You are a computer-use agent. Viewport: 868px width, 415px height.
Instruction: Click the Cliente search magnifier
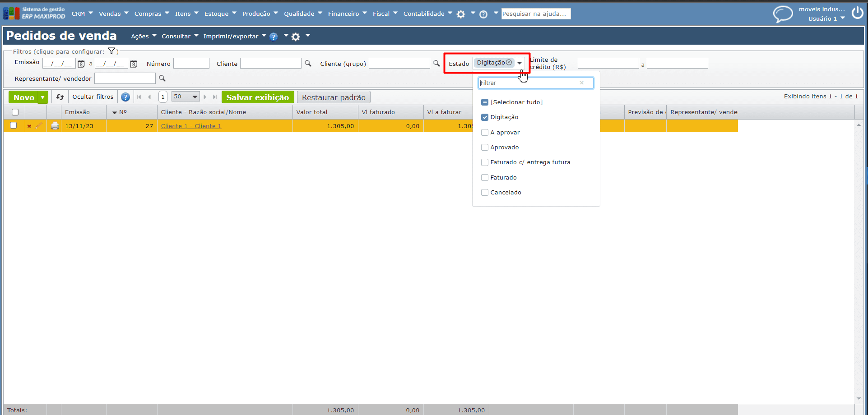[308, 63]
